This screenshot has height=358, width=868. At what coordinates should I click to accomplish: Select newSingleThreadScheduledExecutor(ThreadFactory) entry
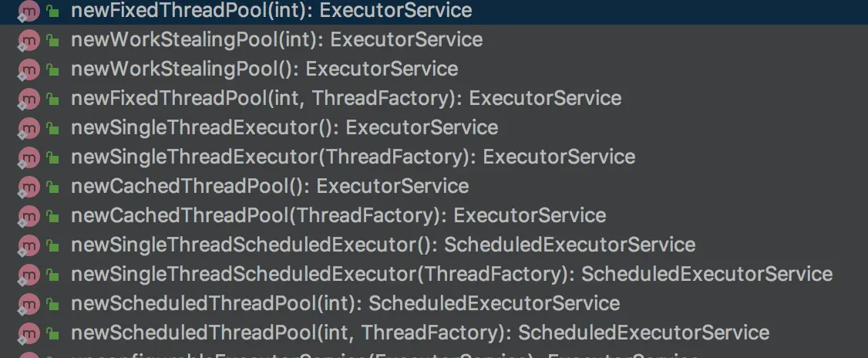pyautogui.click(x=451, y=275)
